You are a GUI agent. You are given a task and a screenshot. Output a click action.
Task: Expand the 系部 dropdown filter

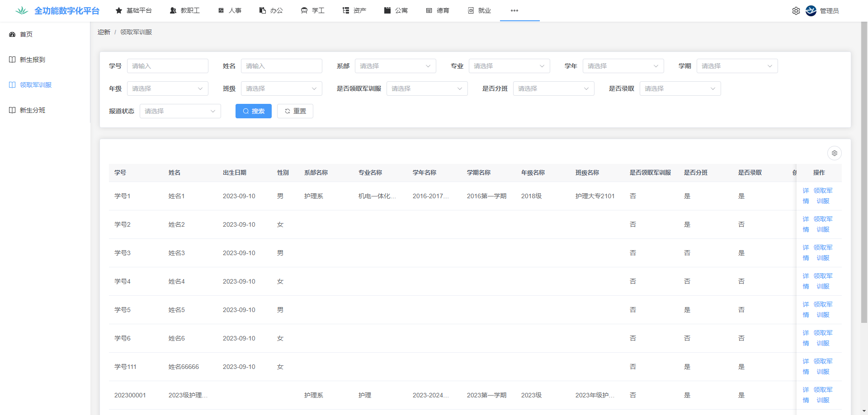click(395, 66)
